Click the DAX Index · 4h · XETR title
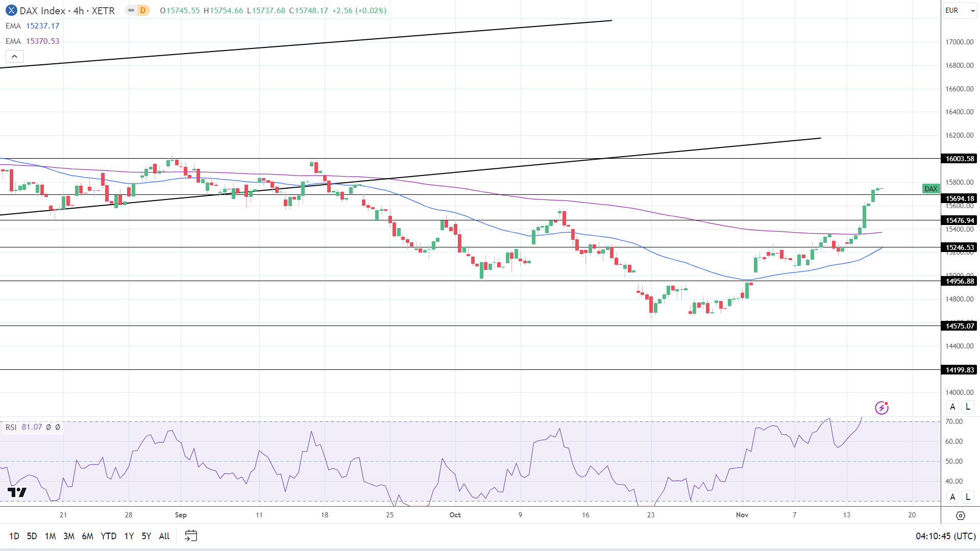Image resolution: width=980 pixels, height=551 pixels. [x=67, y=10]
